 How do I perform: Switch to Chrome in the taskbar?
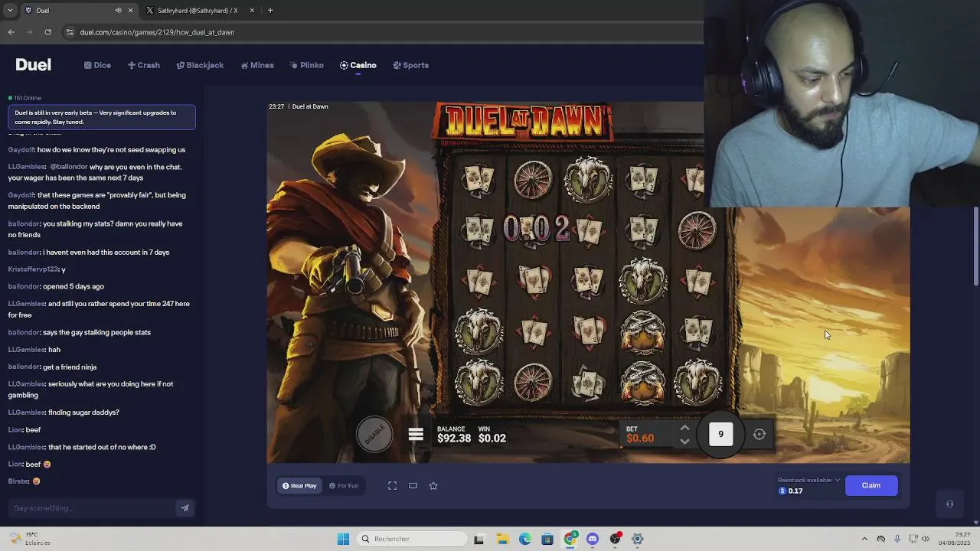tap(570, 539)
